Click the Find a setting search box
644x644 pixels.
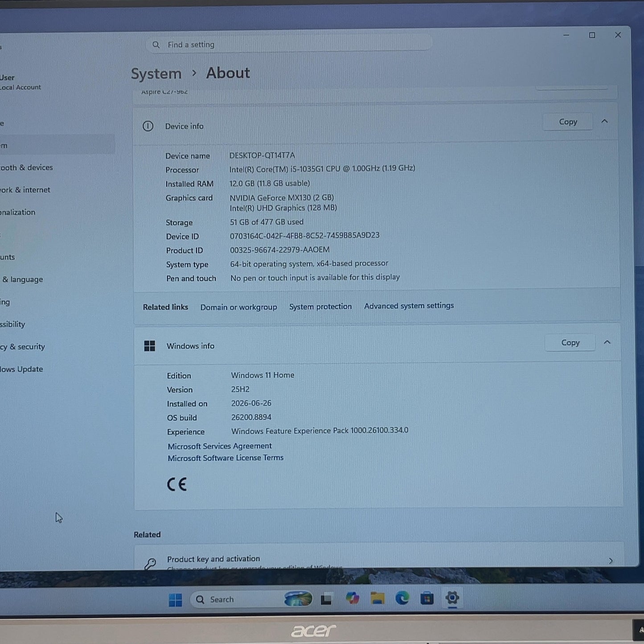[x=290, y=45]
